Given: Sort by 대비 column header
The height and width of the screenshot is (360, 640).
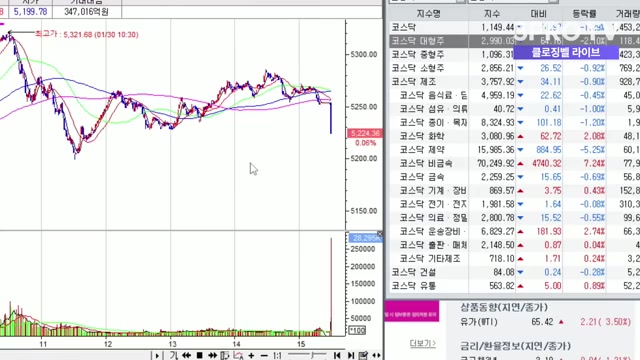Looking at the screenshot, I should (538, 14).
